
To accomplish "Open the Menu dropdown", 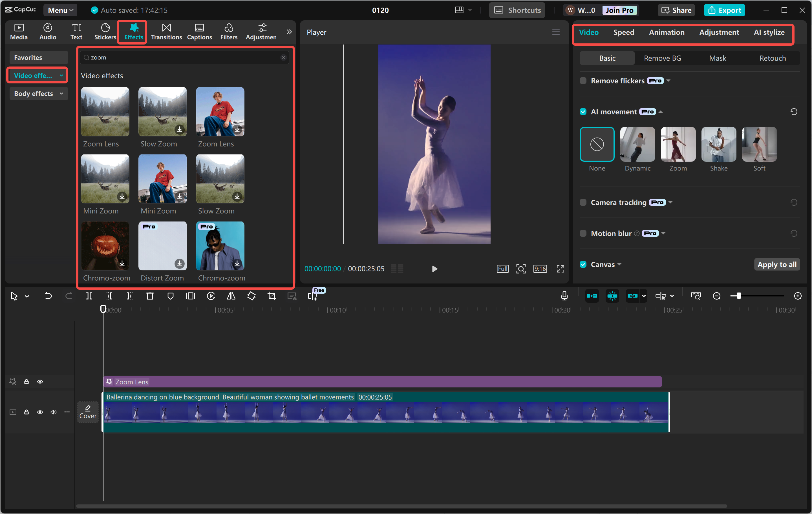I will (60, 10).
